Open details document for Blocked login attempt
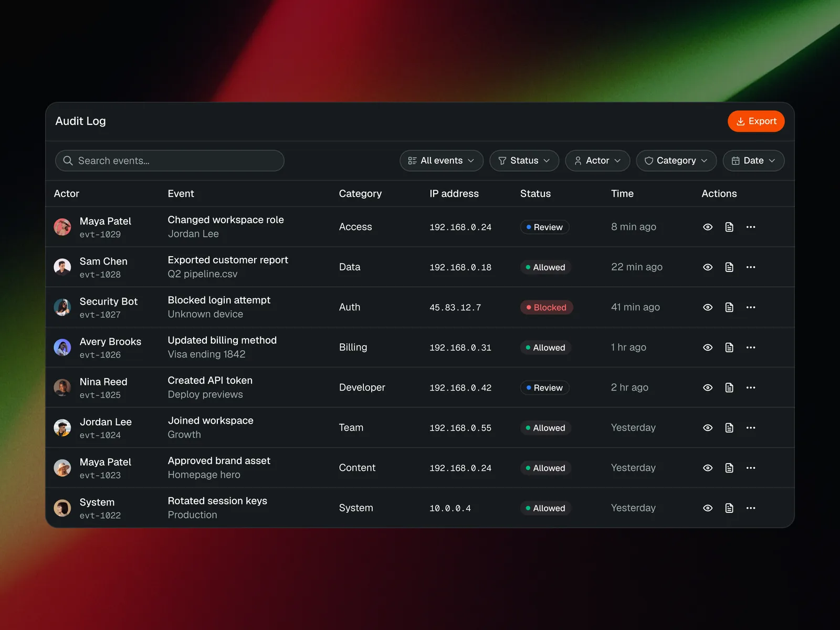 [729, 307]
